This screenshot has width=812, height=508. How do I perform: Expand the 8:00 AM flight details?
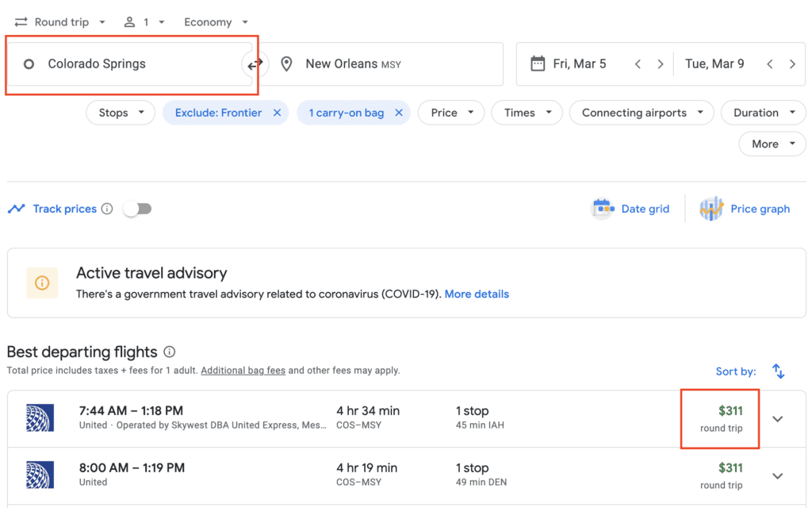pos(777,476)
